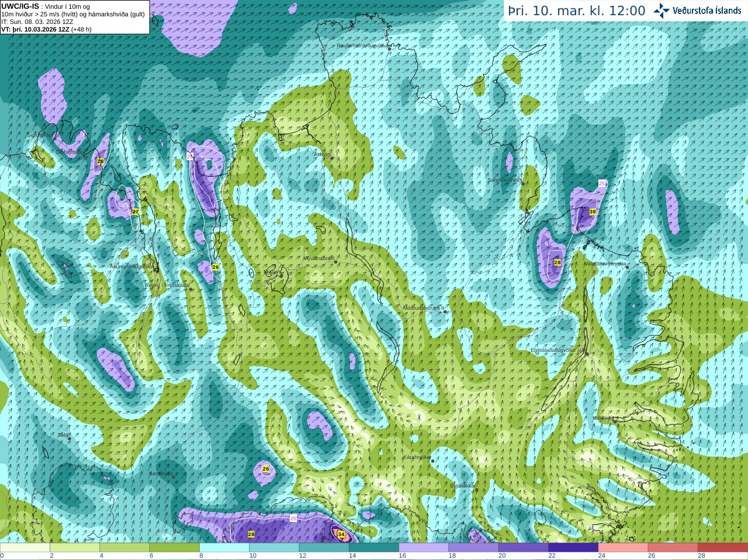Click the Eyjabakkar station label
This screenshot has height=560, width=748.
[x=463, y=485]
